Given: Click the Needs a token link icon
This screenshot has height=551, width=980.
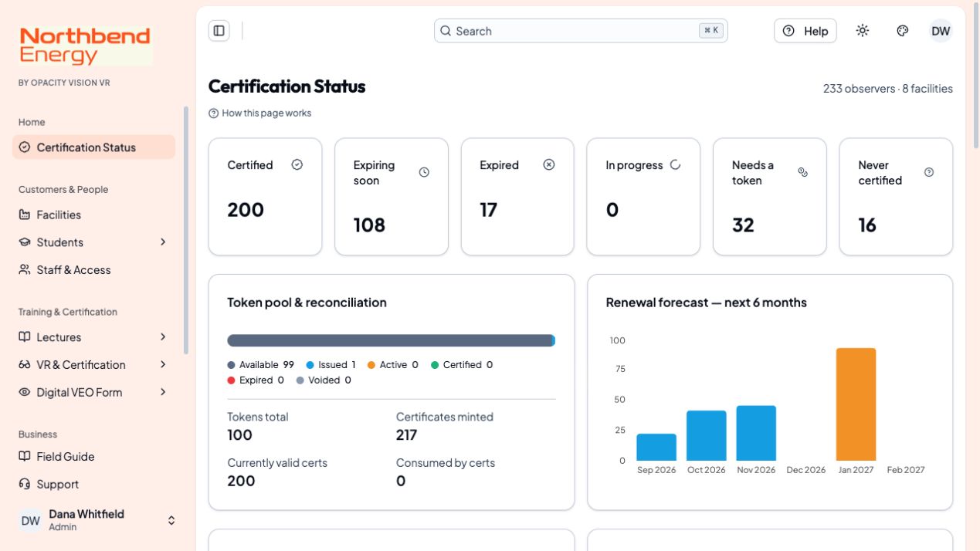Looking at the screenshot, I should 802,172.
